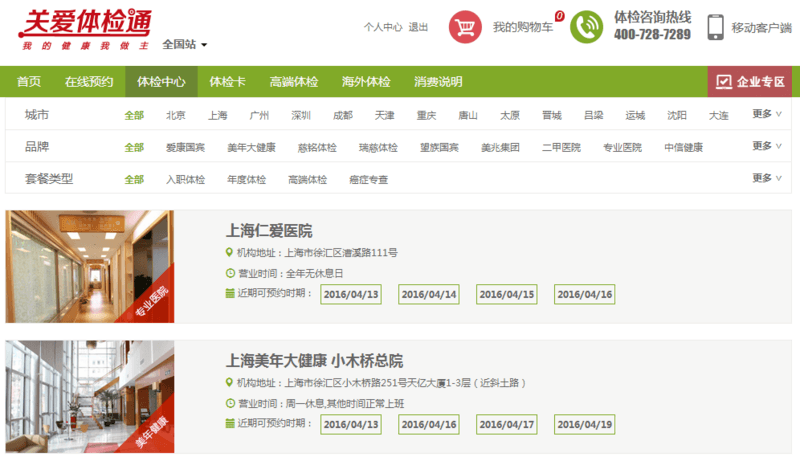Filter package type by 癌症专查
800x461 pixels.
pos(368,180)
